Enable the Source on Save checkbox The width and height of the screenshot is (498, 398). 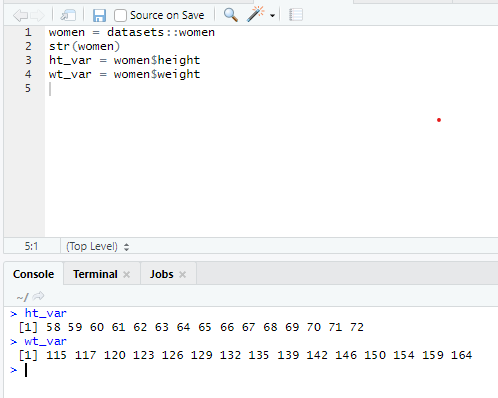(x=120, y=15)
